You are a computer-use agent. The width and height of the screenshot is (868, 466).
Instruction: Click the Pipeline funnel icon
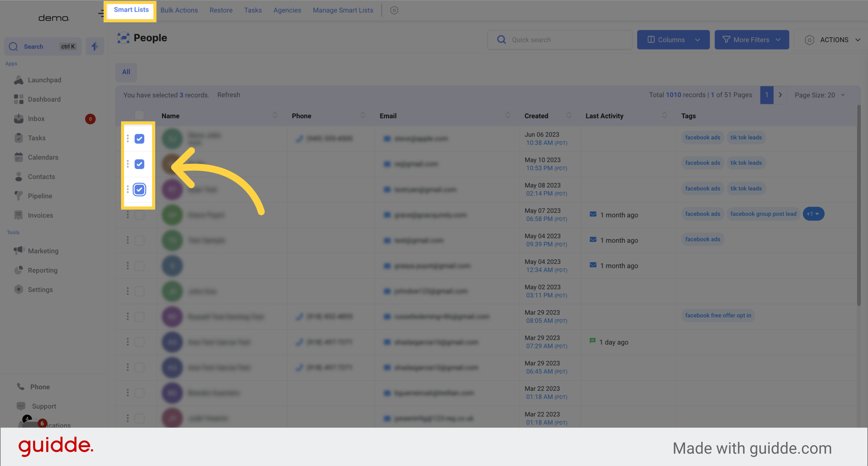[x=18, y=196]
